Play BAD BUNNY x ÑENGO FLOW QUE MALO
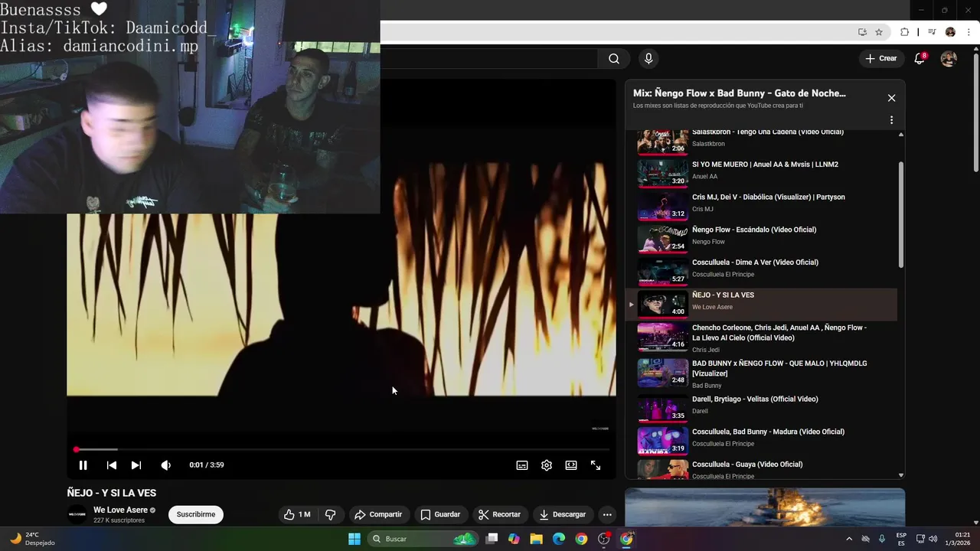The image size is (980, 551). coord(761,374)
